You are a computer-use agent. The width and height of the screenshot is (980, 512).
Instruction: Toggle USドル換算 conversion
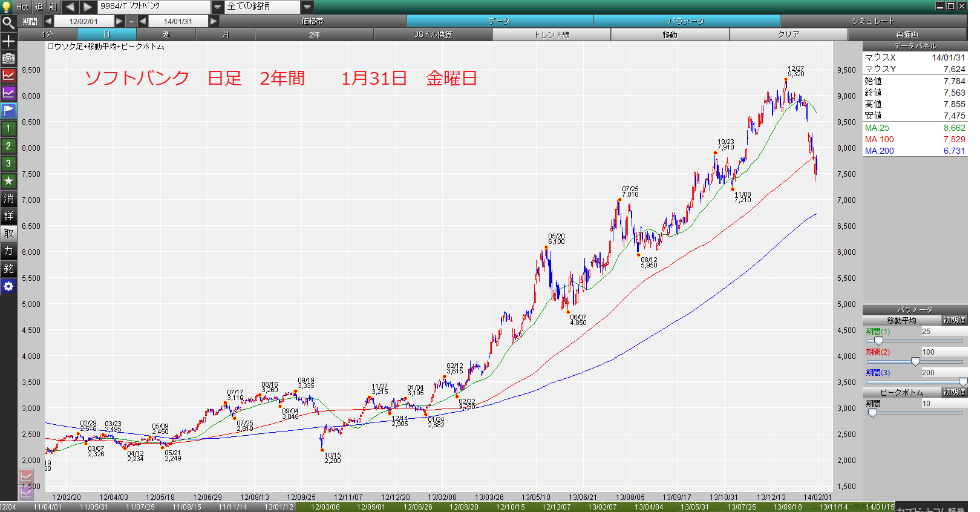click(x=433, y=34)
